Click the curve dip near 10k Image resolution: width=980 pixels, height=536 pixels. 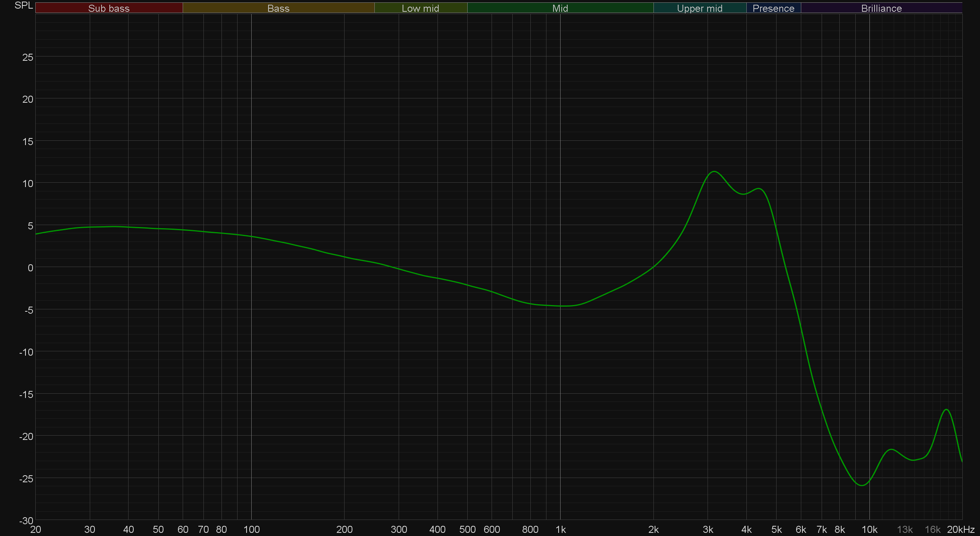pos(862,485)
